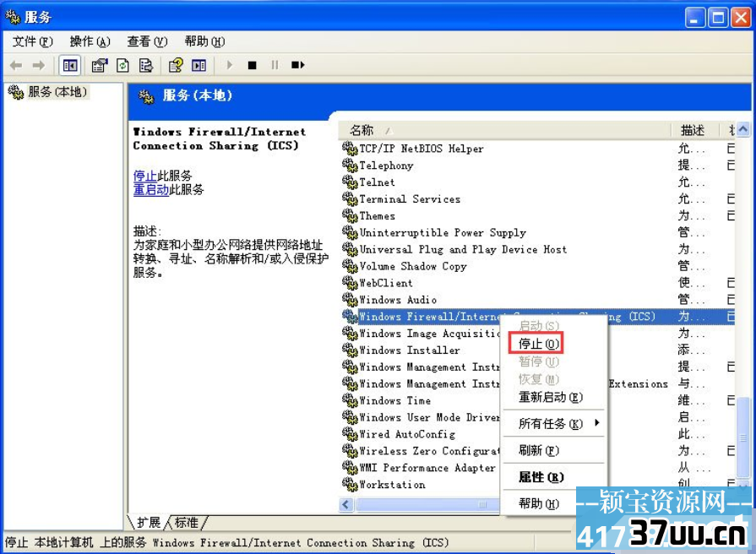Click the gear icon of Telnet service

[350, 182]
